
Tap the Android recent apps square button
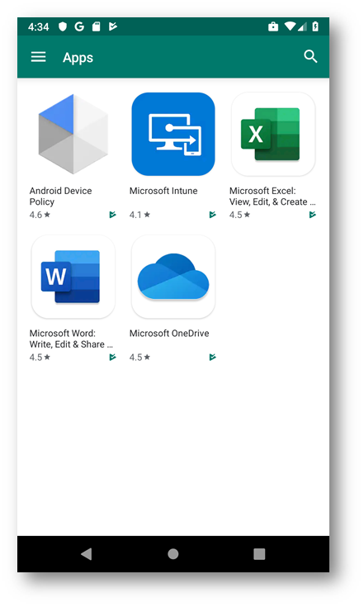click(x=259, y=554)
